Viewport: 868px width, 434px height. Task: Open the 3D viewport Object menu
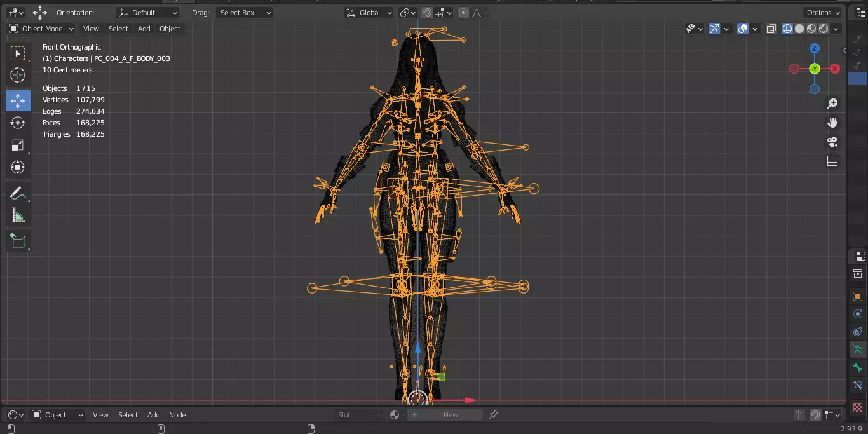point(170,29)
